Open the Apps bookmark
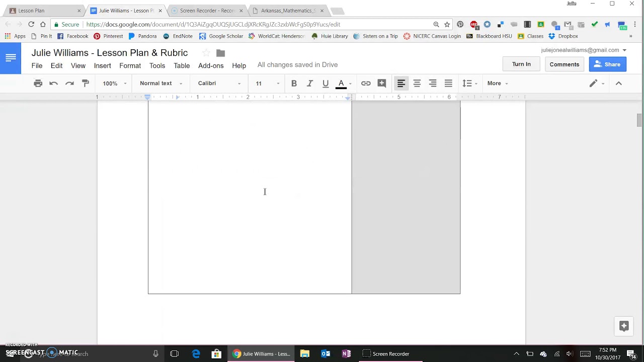The width and height of the screenshot is (644, 362). tap(15, 36)
